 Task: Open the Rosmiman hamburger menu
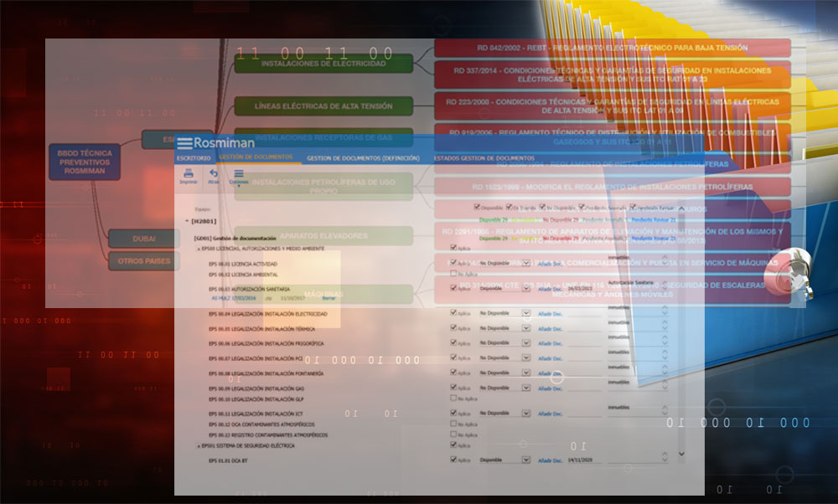pos(184,143)
